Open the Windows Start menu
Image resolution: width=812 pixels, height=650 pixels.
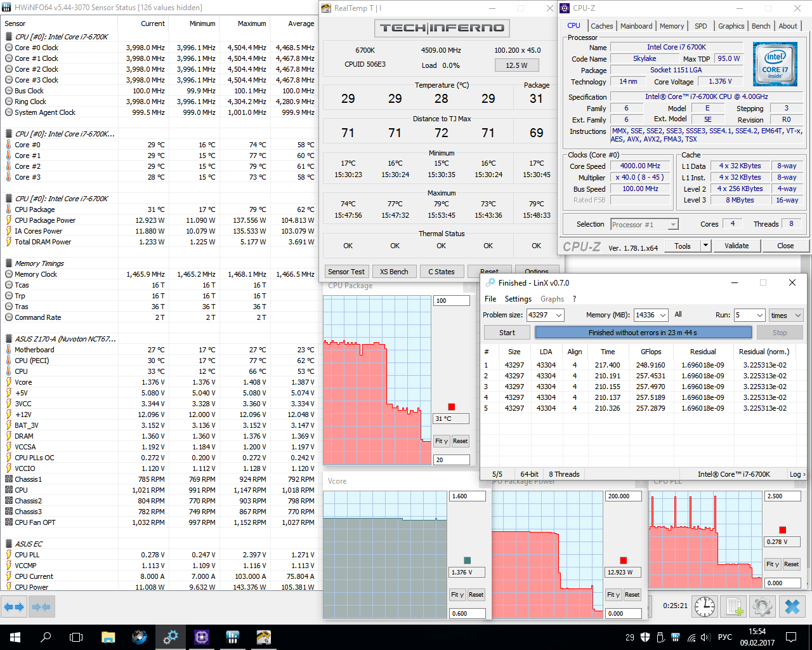coord(15,637)
